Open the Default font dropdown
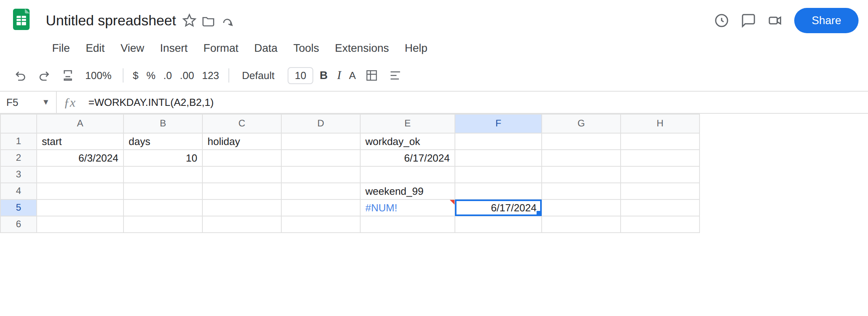Viewport: 868px width, 316px height. (x=258, y=75)
